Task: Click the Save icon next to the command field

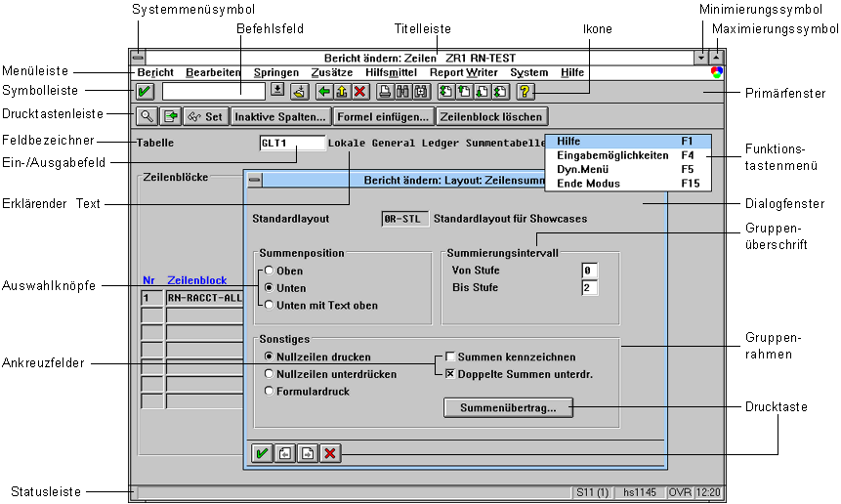Action: tap(300, 92)
